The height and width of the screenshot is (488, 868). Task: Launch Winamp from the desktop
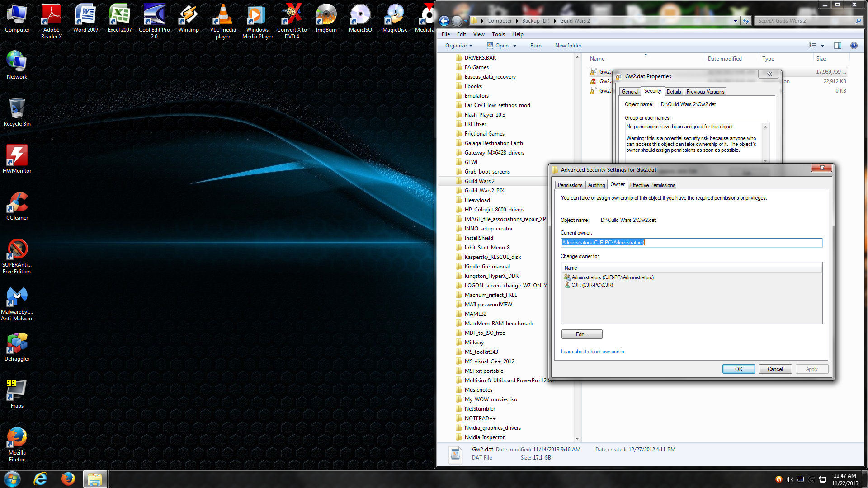(189, 18)
